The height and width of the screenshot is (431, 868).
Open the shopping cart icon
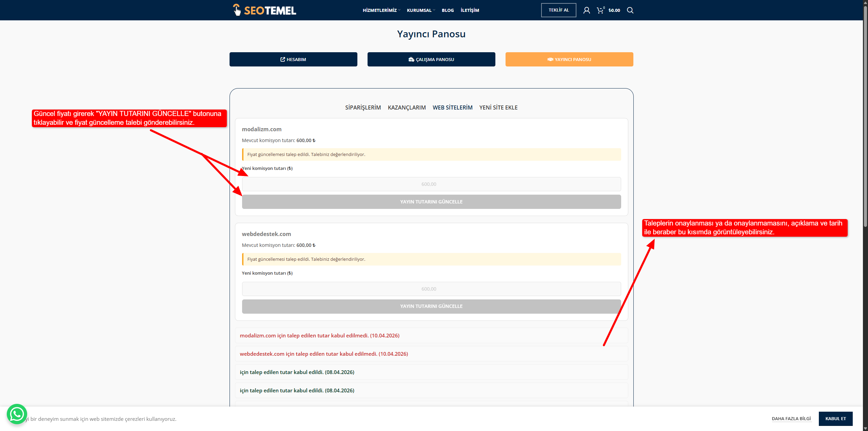pyautogui.click(x=600, y=10)
